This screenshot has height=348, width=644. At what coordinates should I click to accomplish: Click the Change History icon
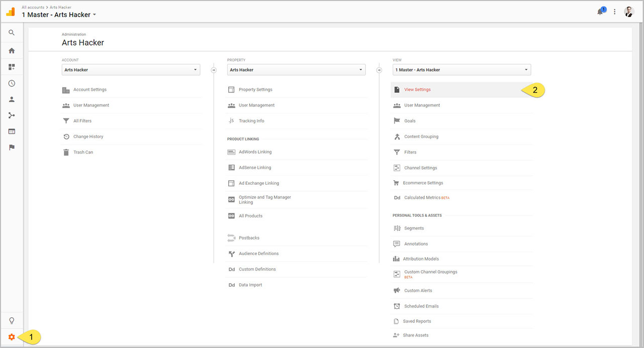(x=66, y=137)
